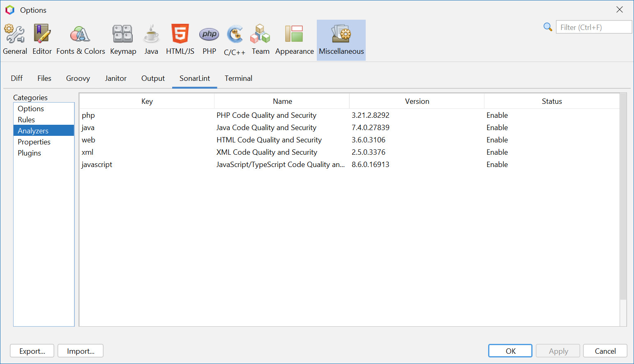The width and height of the screenshot is (634, 364).
Task: Select Fonts & Colors category icon
Action: point(81,40)
